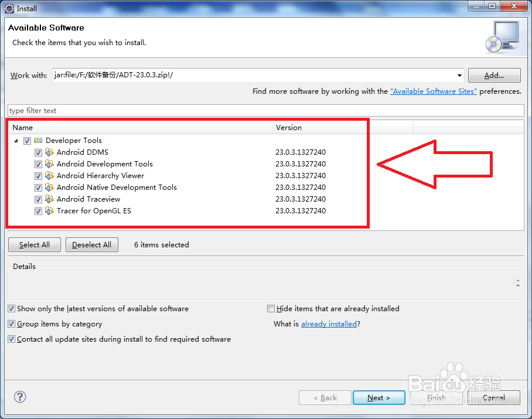Click the Tracer for OpenGL ES icon
532x419 pixels.
click(x=49, y=211)
